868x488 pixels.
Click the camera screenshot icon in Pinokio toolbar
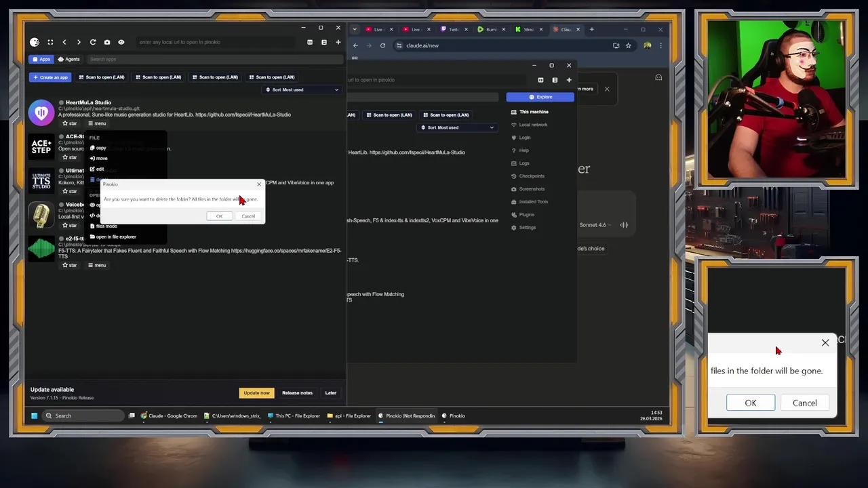point(107,42)
